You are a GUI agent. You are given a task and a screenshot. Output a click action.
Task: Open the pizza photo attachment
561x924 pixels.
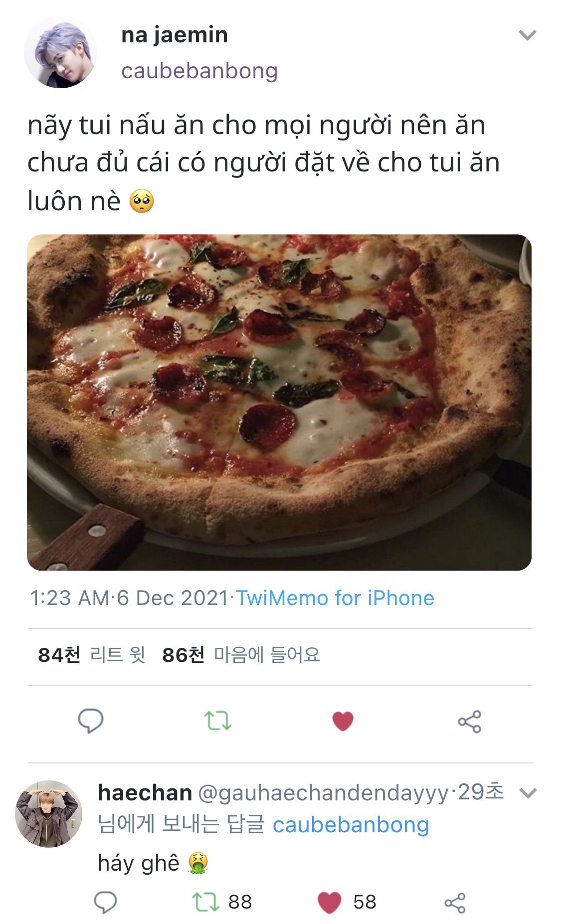(x=279, y=402)
